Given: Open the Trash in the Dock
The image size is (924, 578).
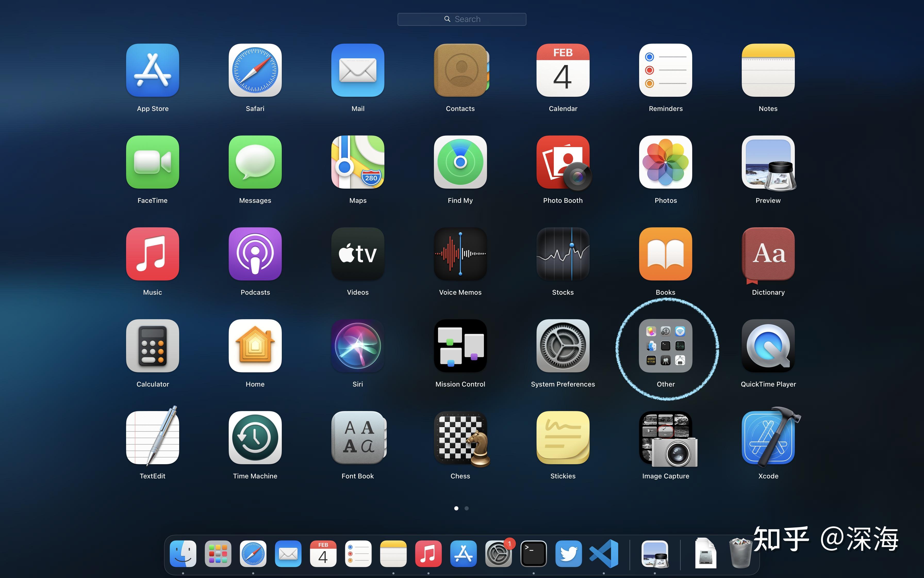Looking at the screenshot, I should point(740,553).
